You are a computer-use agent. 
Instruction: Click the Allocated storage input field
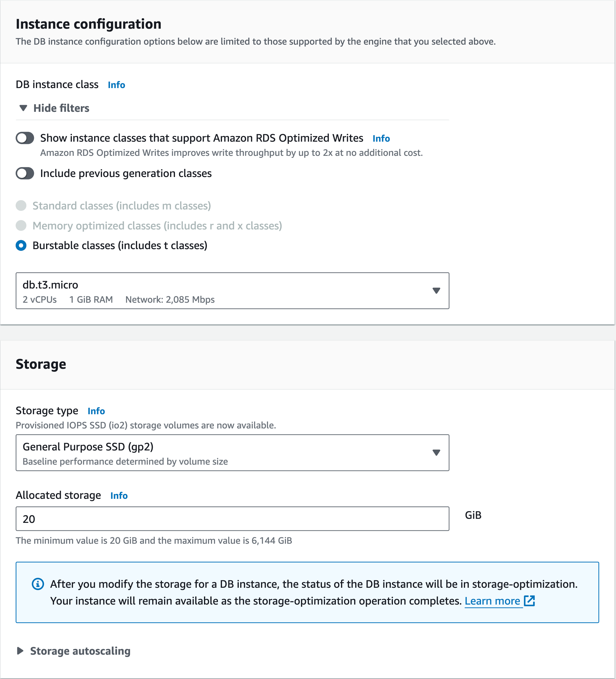232,519
